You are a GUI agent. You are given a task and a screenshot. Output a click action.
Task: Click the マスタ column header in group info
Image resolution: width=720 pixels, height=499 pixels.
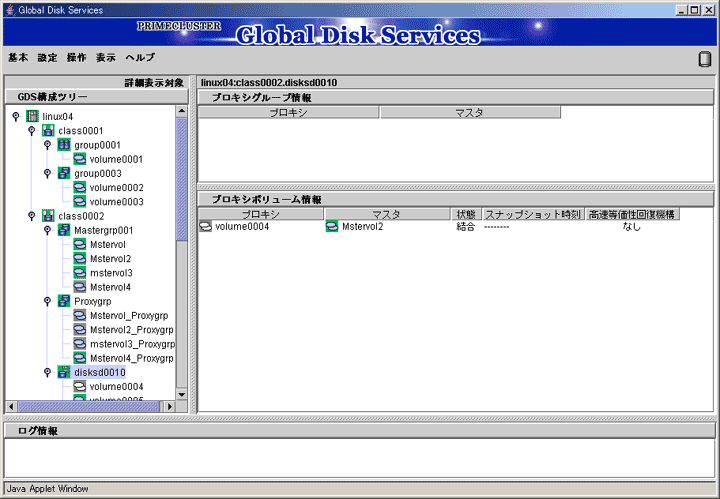(x=470, y=112)
